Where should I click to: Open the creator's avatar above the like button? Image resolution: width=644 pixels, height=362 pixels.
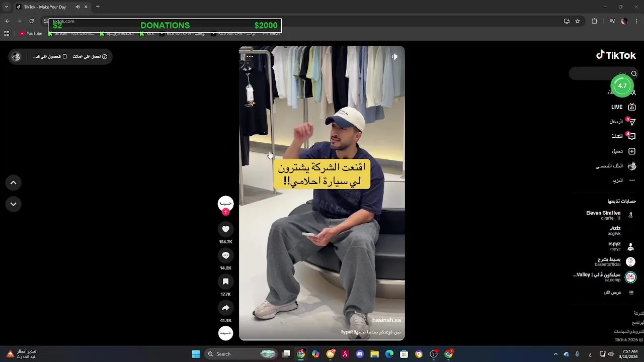point(225,203)
